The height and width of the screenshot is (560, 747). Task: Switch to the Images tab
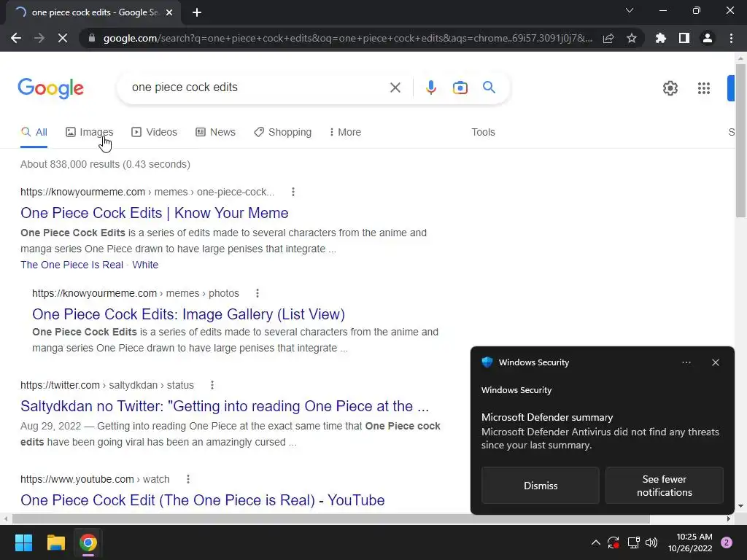[x=90, y=133]
